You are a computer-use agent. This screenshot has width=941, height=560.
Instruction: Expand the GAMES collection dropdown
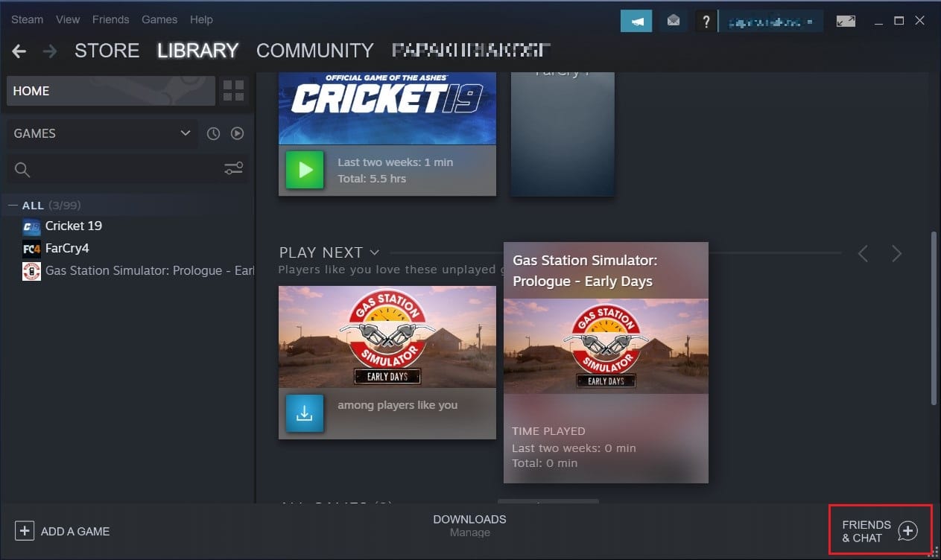tap(185, 133)
